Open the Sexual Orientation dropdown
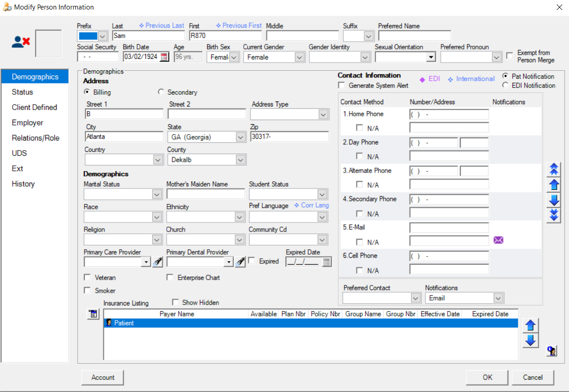This screenshot has height=392, width=569. coord(431,57)
